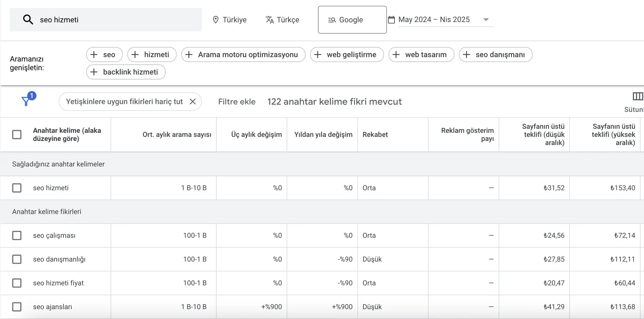Click the search magnifier icon
This screenshot has height=319, width=644.
pyautogui.click(x=28, y=20)
